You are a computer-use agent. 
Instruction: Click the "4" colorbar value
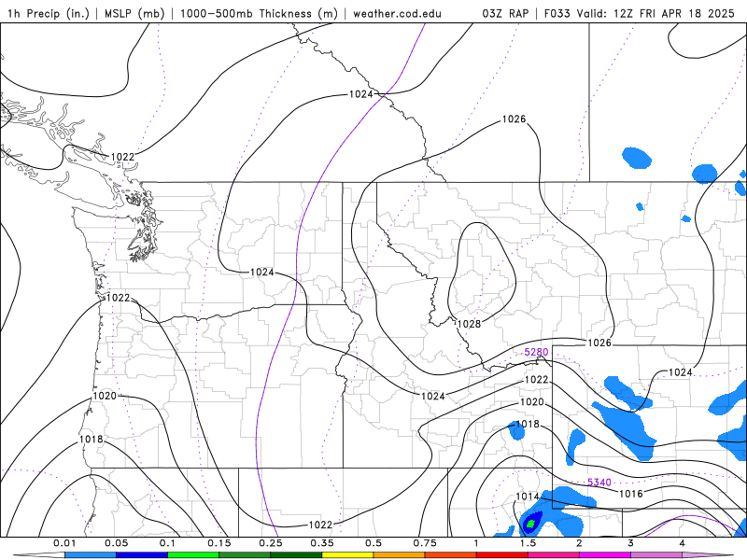point(683,543)
